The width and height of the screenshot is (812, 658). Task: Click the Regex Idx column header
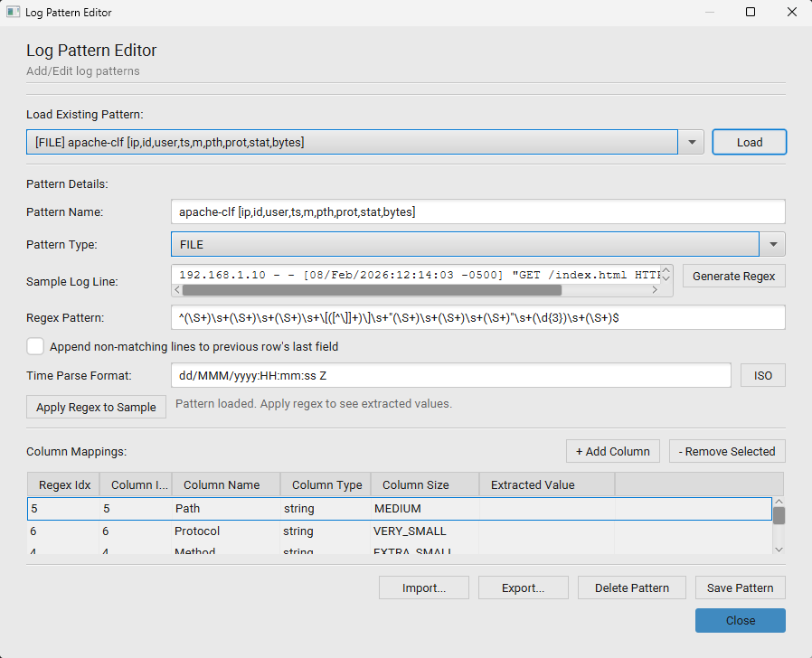point(63,484)
